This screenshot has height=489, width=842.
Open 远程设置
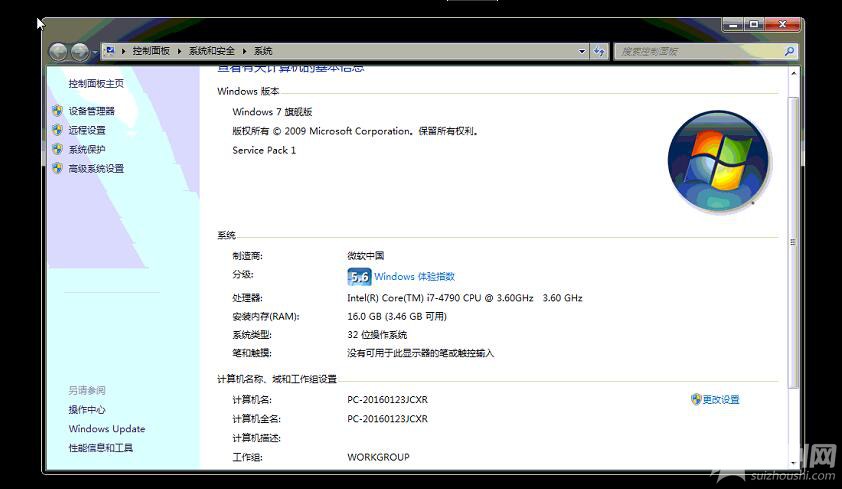coord(87,130)
